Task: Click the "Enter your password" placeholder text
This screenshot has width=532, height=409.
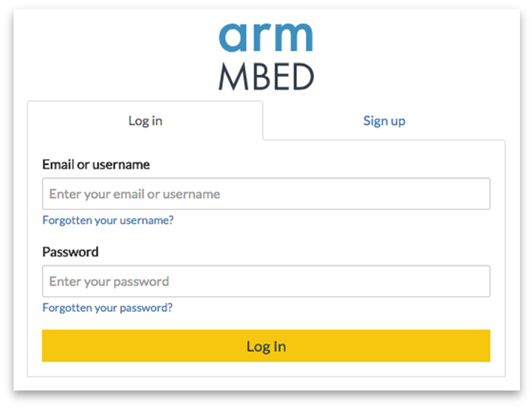Action: click(x=109, y=281)
